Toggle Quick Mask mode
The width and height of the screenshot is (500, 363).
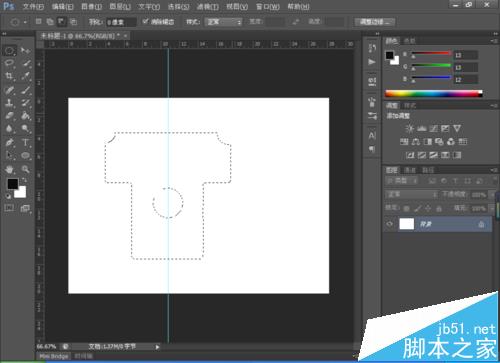point(9,208)
